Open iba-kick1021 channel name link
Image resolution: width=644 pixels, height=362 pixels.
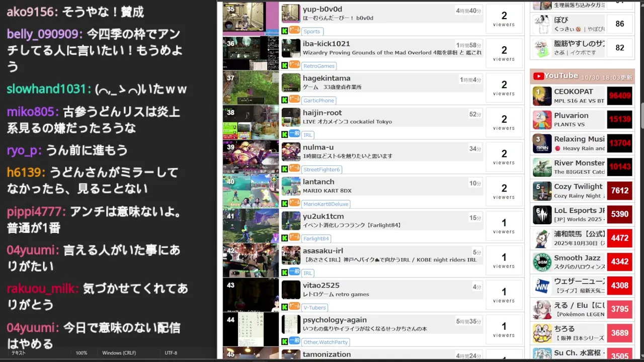(326, 44)
